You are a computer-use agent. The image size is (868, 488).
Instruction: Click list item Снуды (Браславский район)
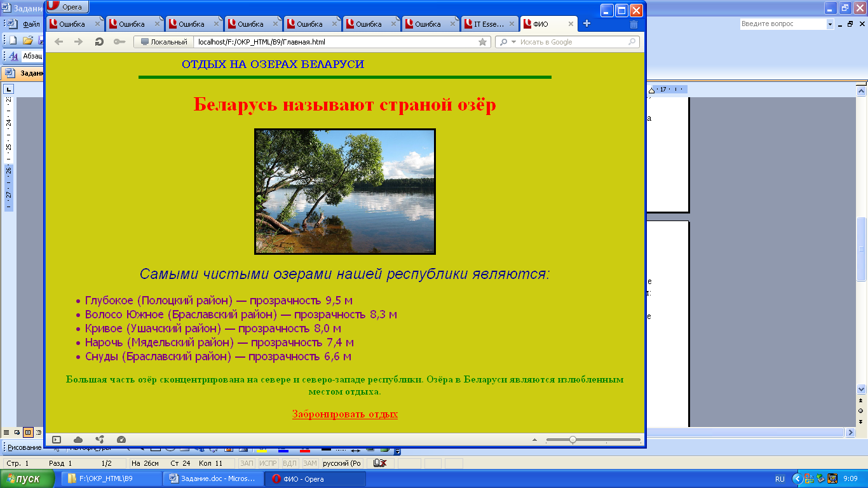218,356
